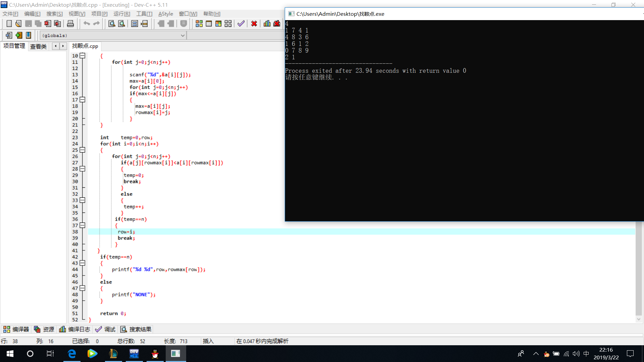The width and height of the screenshot is (644, 362).
Task: Click the Save All icon
Action: pyautogui.click(x=38, y=23)
